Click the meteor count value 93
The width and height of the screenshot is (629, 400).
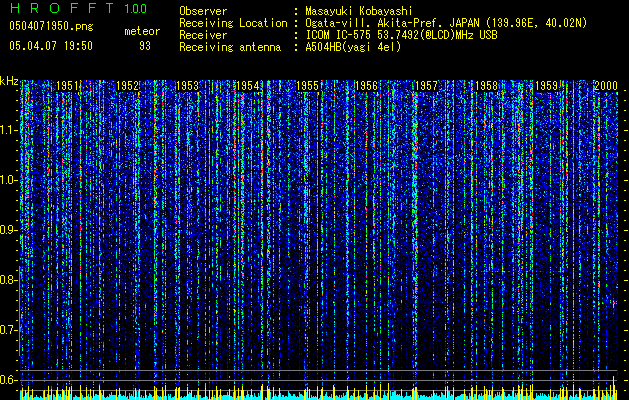click(145, 46)
